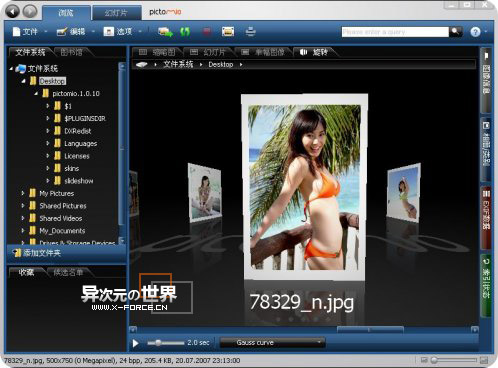Click the 2.0 sec interval slider

(x=166, y=343)
